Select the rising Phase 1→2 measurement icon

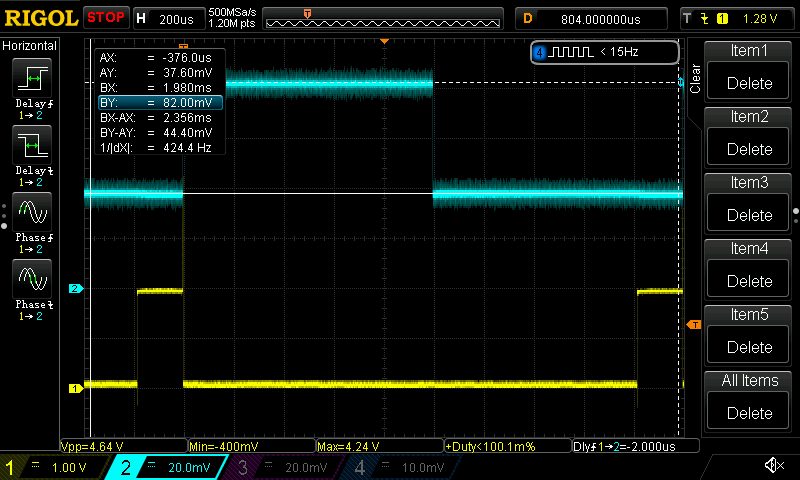coord(32,212)
